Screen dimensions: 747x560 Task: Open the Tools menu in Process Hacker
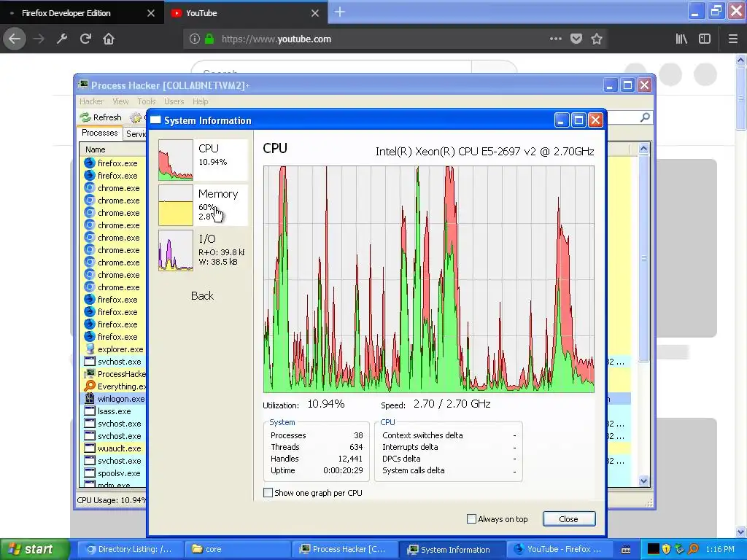click(147, 101)
